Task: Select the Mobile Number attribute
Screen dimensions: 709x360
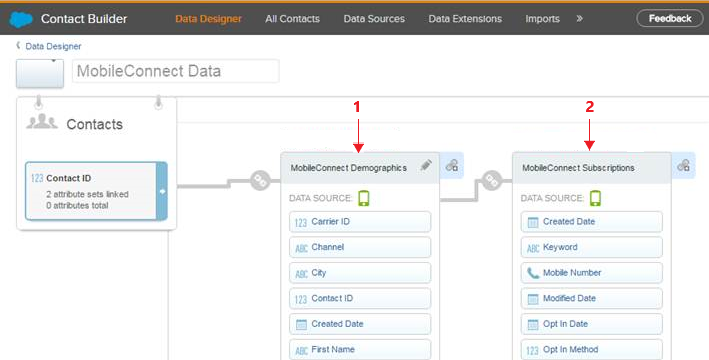Action: (x=591, y=273)
